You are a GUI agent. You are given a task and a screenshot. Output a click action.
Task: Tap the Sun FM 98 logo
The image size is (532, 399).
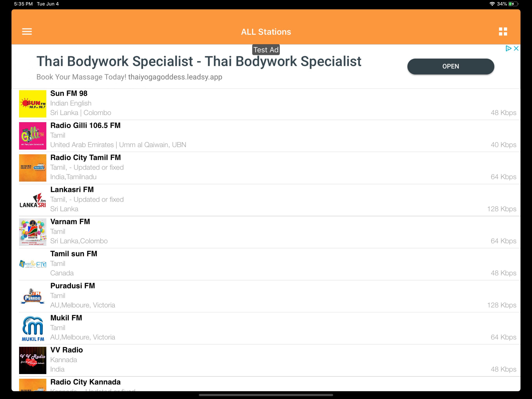coord(33,104)
